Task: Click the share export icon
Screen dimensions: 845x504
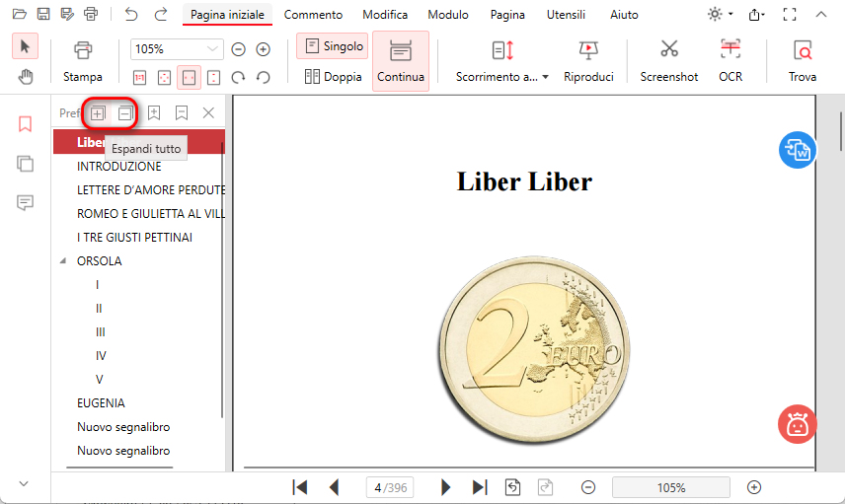Action: tap(756, 15)
